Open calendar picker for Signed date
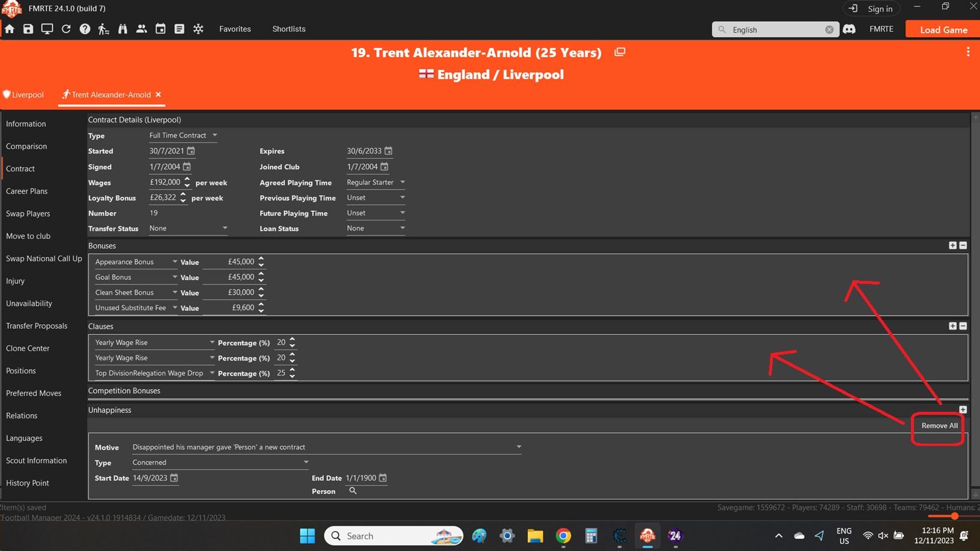The image size is (980, 551). click(187, 166)
